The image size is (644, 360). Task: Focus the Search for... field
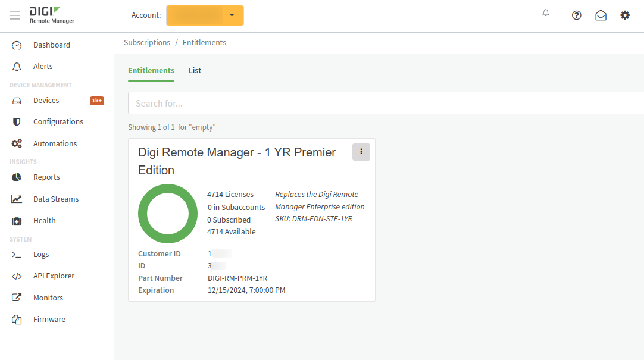386,103
